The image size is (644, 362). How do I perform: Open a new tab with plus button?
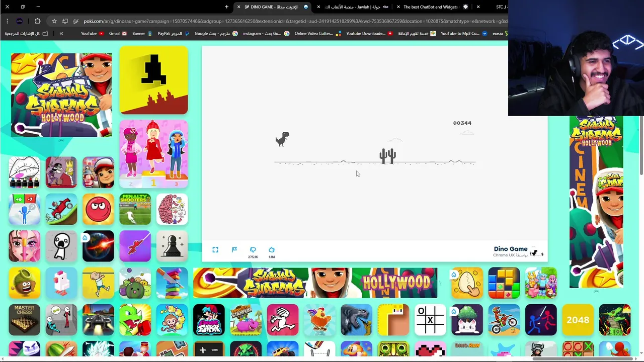pos(226,7)
